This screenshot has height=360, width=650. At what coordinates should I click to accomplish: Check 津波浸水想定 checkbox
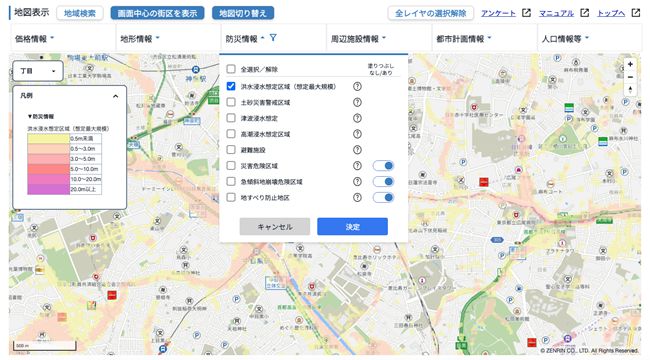pos(231,118)
